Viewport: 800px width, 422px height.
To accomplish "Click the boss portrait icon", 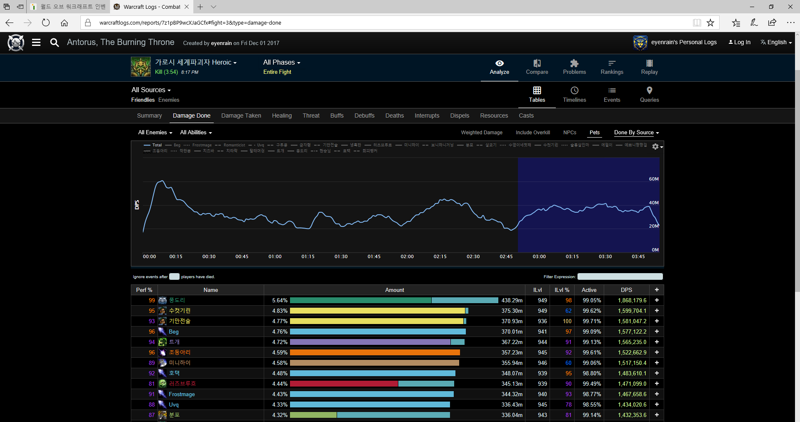I will (141, 67).
